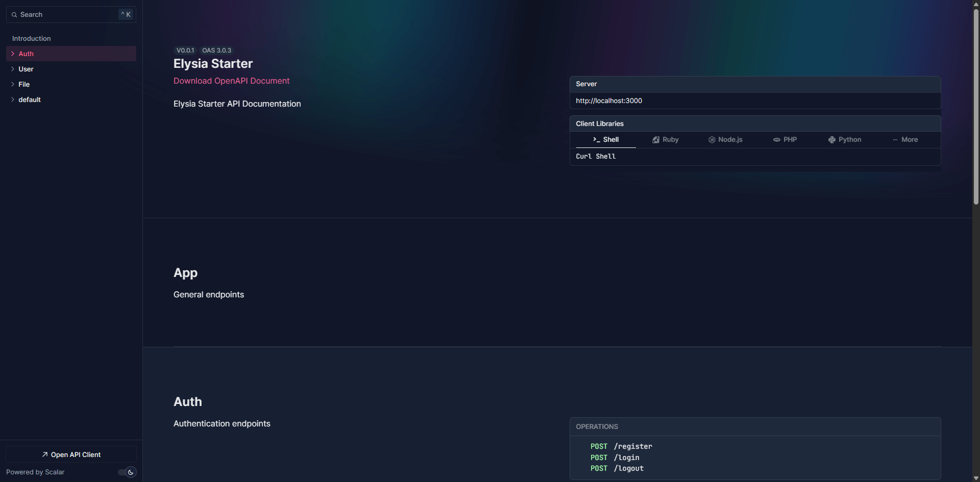Select the File sidebar item
This screenshot has width=980, height=482.
71,84
